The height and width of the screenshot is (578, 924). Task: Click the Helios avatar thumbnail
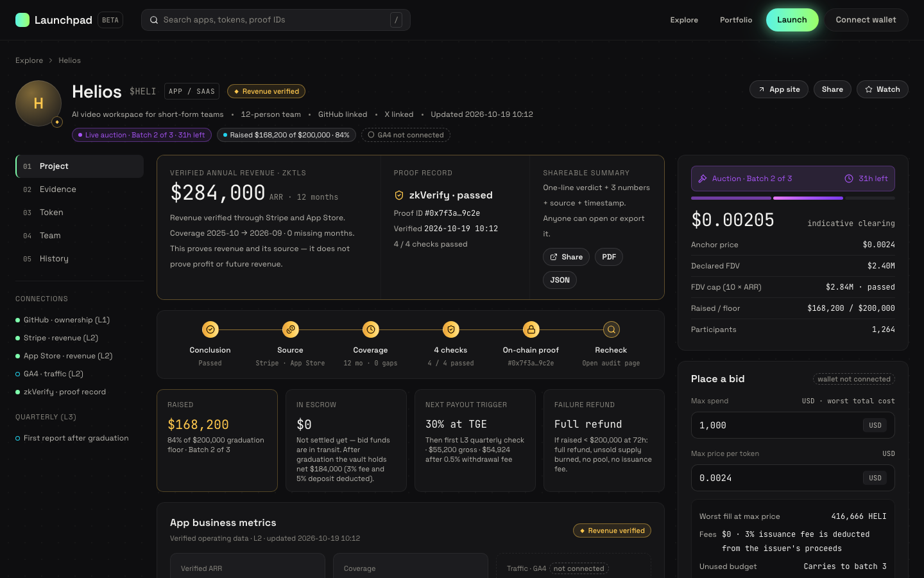pos(38,103)
